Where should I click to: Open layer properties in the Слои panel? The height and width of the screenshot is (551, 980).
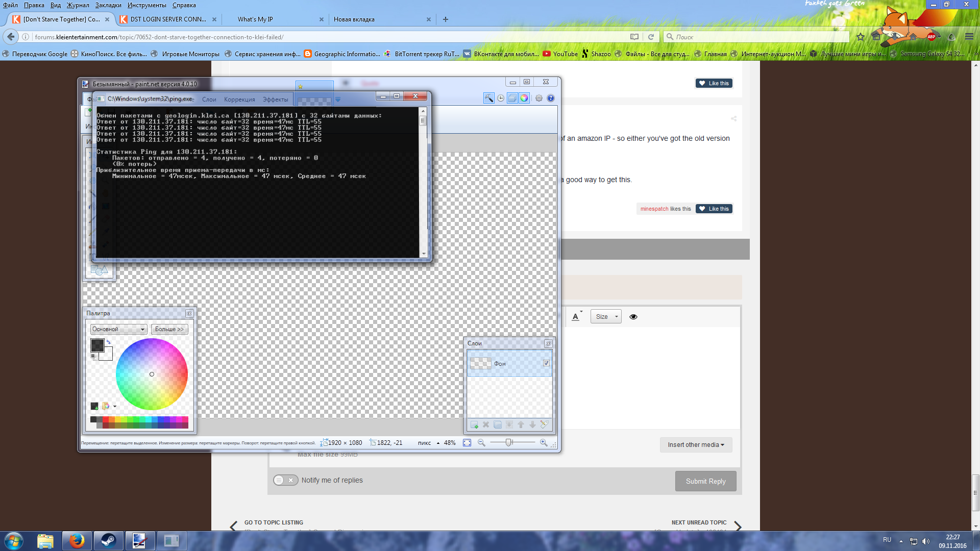(544, 424)
